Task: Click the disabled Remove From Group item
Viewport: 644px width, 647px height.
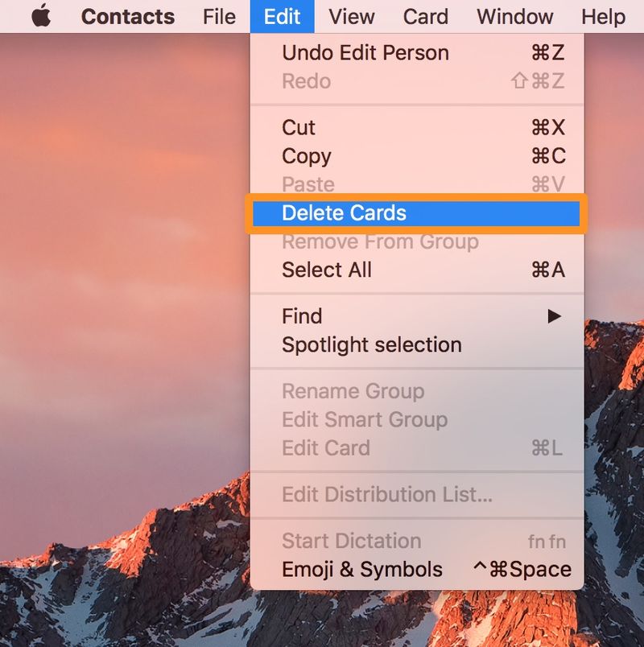Action: (417, 241)
